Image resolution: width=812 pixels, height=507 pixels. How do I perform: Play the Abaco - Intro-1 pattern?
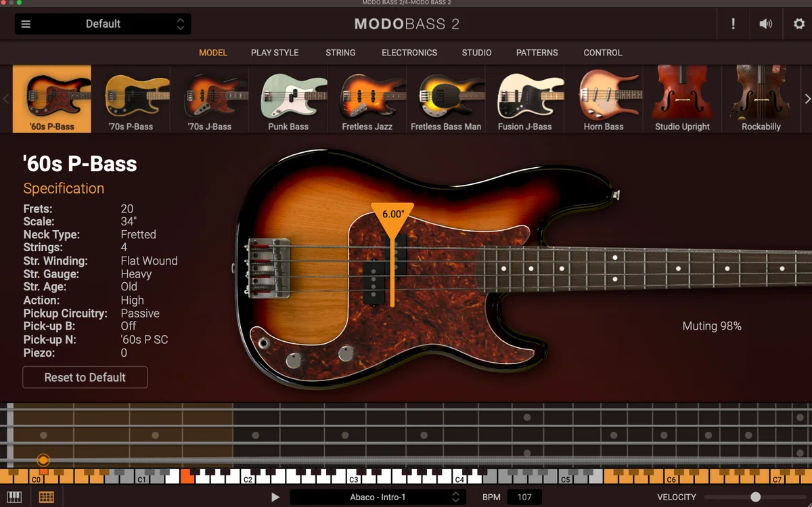275,498
